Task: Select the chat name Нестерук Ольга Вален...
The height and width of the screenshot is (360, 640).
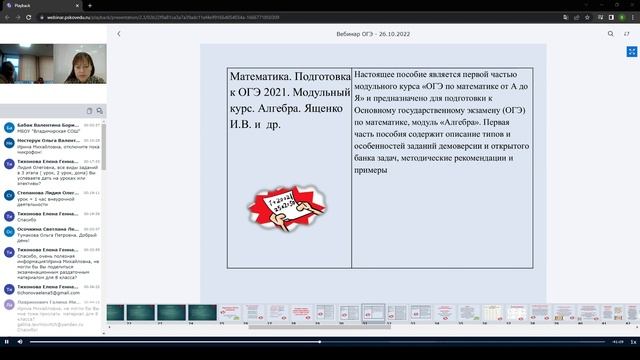Action: [x=48, y=140]
